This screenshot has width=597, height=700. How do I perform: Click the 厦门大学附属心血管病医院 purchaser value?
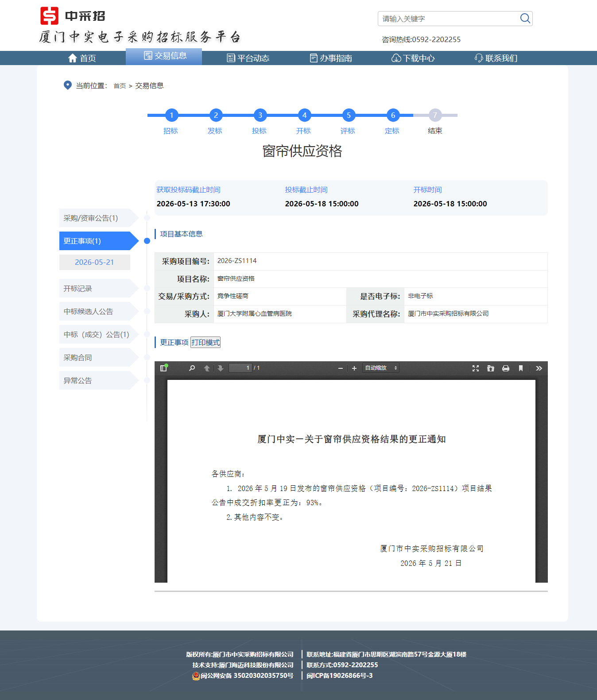[255, 313]
